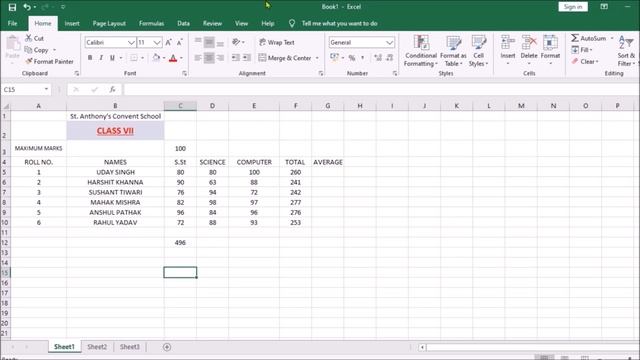
Task: Toggle Italic formatting
Action: (x=101, y=58)
